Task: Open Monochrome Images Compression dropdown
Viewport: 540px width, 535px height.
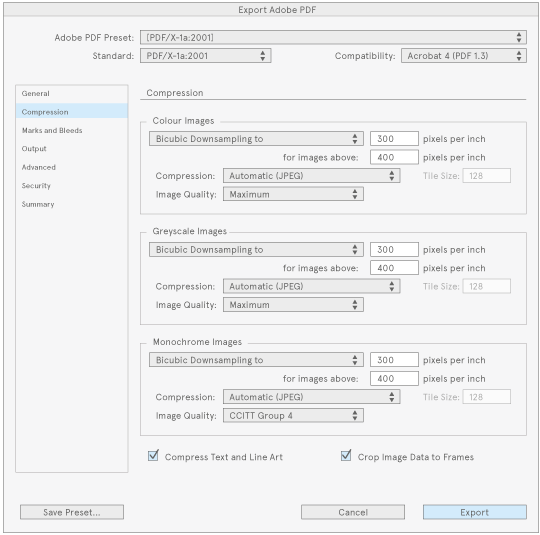Action: [x=311, y=397]
